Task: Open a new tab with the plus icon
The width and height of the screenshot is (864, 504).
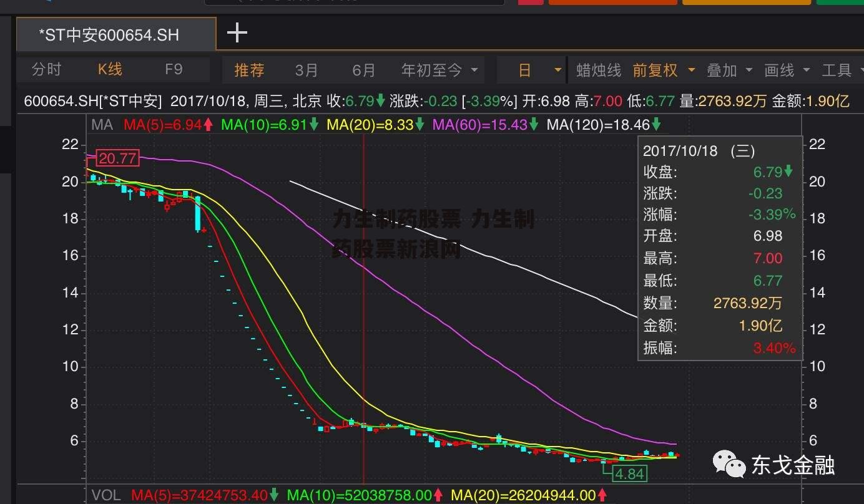Action: pyautogui.click(x=237, y=33)
